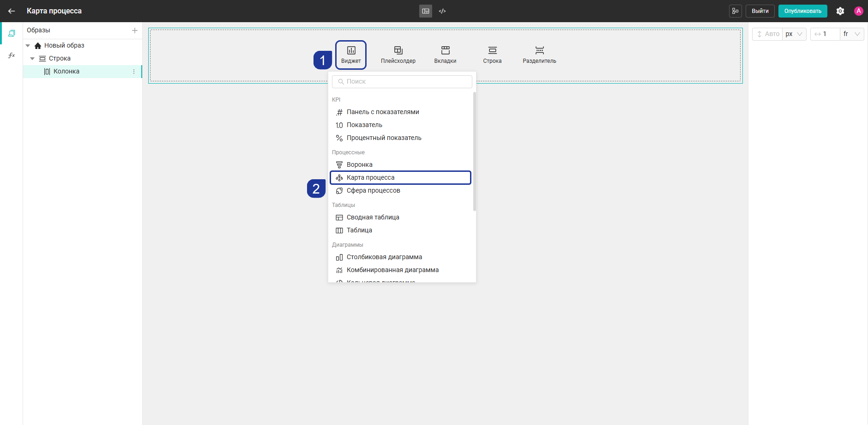868x425 pixels.
Task: Add a Плейсхолдер element
Action: [398, 55]
